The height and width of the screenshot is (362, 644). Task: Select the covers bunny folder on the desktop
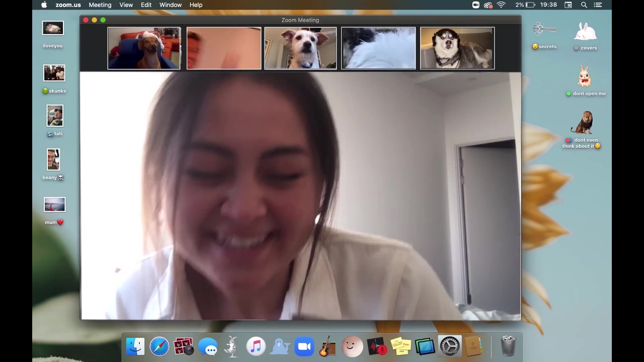586,36
